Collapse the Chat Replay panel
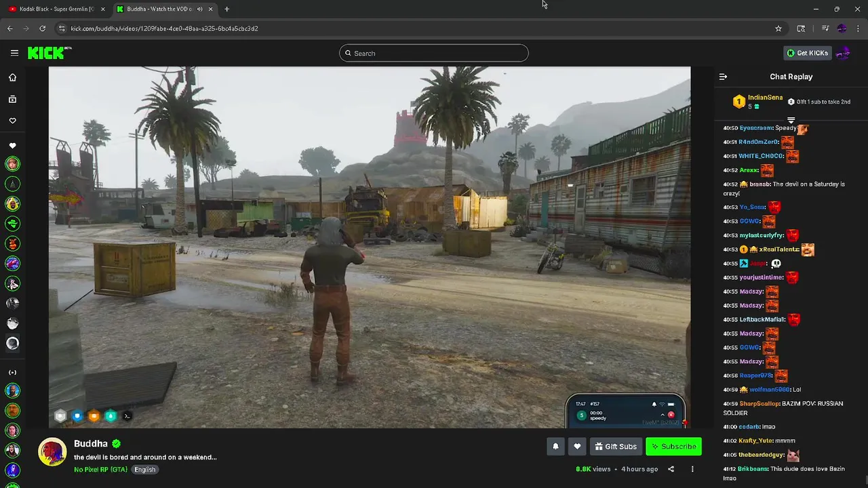This screenshot has height=488, width=868. point(723,77)
